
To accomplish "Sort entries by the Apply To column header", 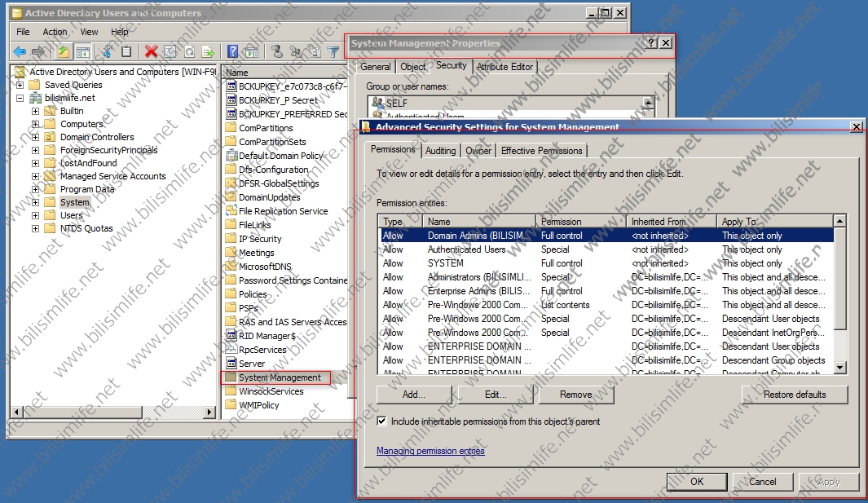I will tap(774, 222).
